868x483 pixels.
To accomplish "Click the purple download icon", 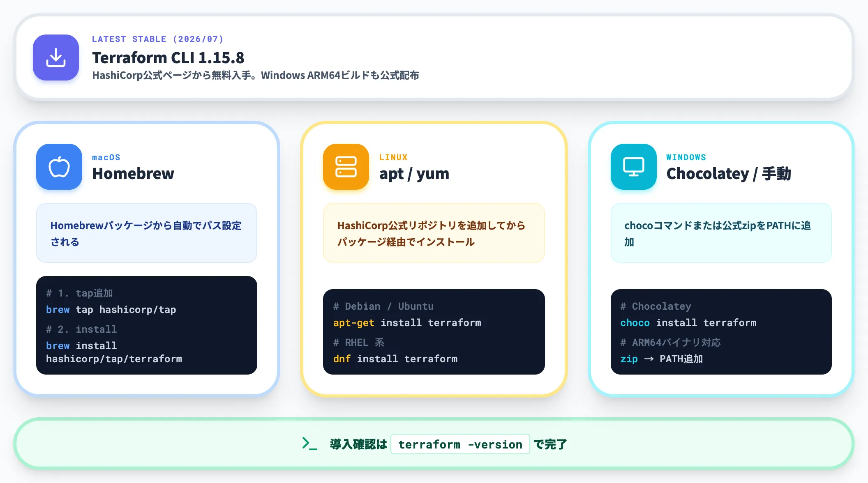I will click(x=56, y=57).
